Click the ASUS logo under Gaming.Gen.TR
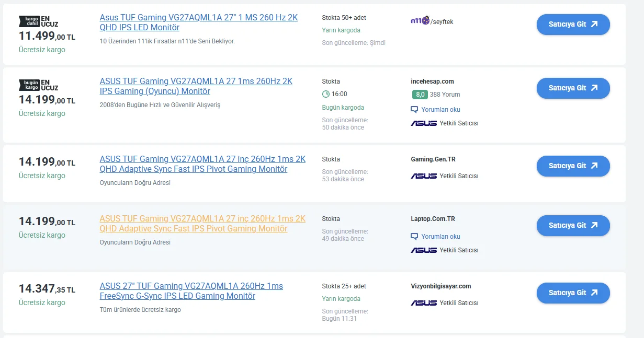The height and width of the screenshot is (338, 644). click(424, 176)
